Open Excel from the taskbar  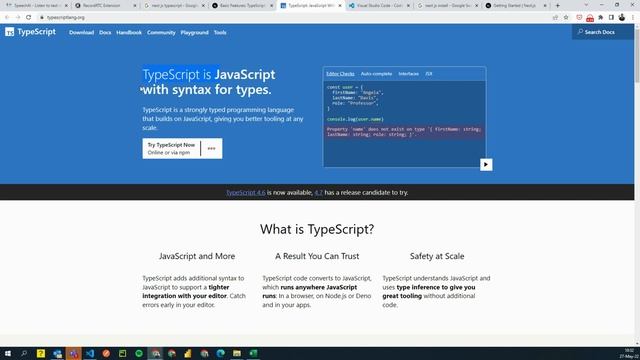click(253, 353)
